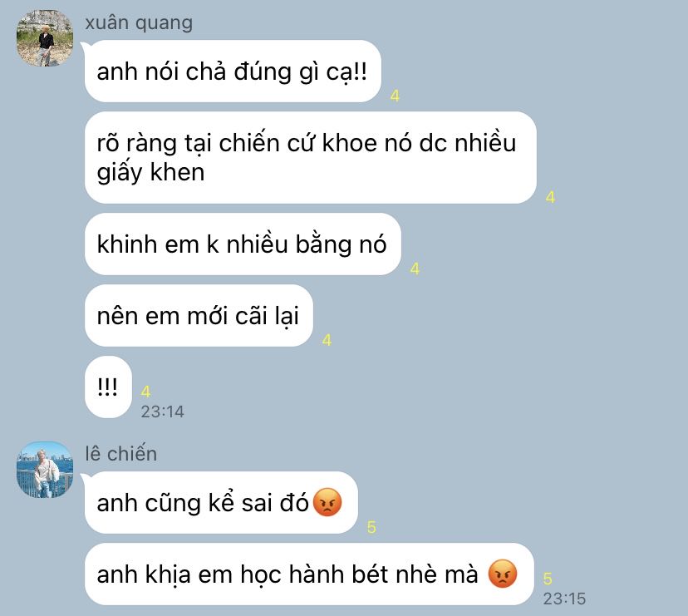Tap read count 4 beside "khinh em k nhiều"
Screen dimensions: 688x616
[x=415, y=269]
